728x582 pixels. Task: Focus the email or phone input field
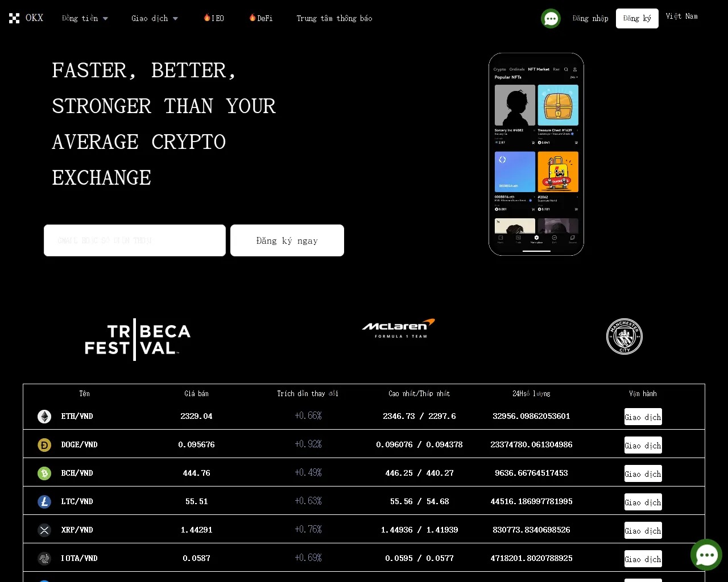pyautogui.click(x=135, y=240)
